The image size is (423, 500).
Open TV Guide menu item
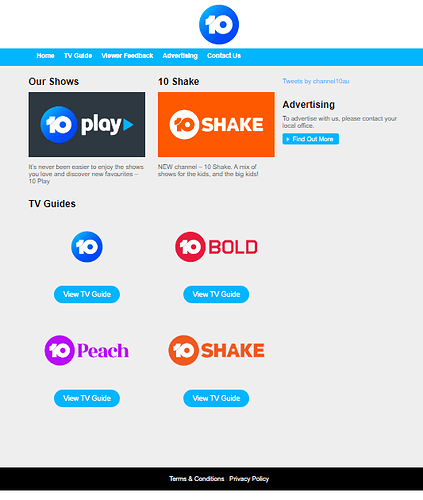click(78, 56)
